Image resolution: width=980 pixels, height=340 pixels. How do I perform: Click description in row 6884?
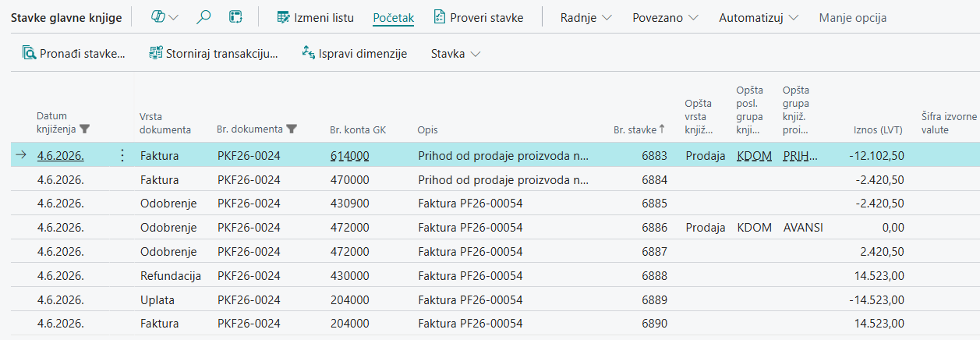pos(503,180)
